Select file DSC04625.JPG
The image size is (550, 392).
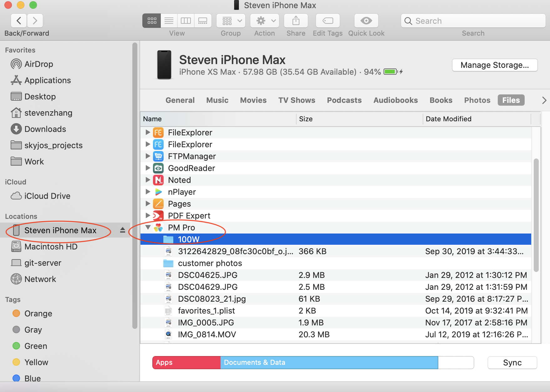[336, 275]
